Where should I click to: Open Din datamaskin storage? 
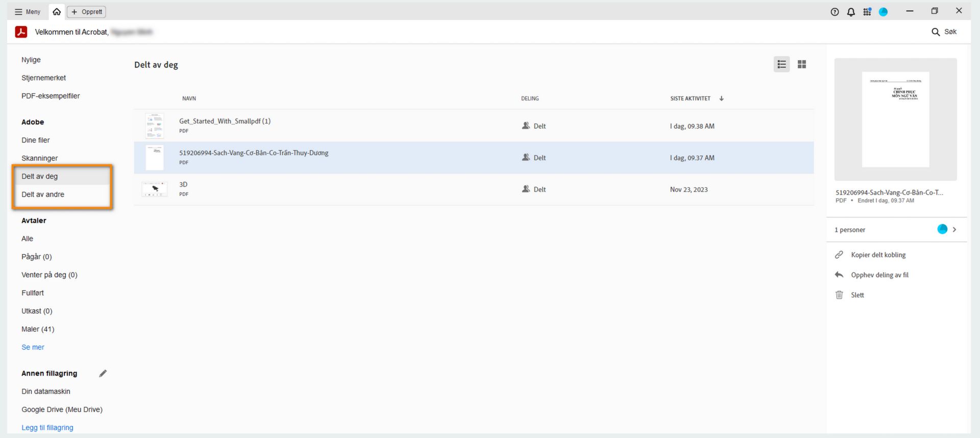[x=46, y=392]
